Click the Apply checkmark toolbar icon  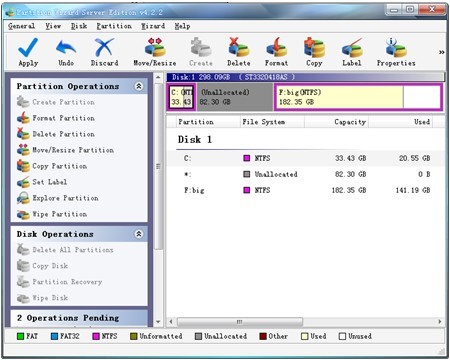pyautogui.click(x=28, y=47)
